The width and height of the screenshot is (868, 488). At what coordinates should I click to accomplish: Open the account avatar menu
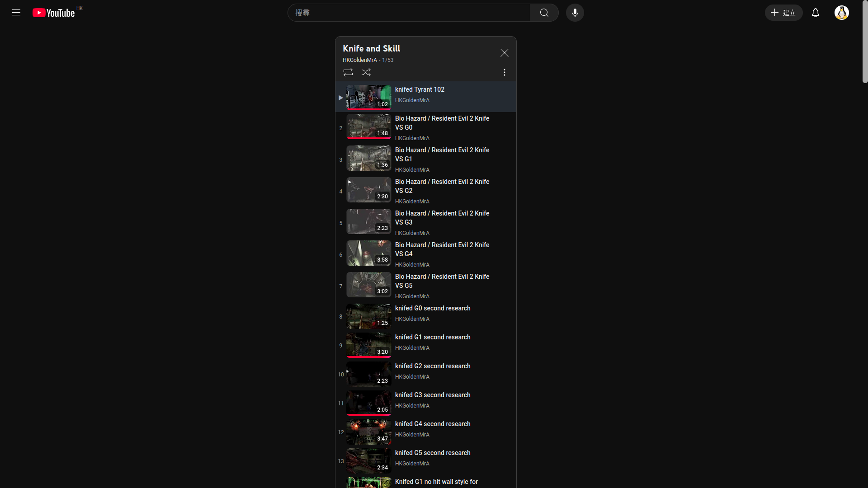(x=842, y=13)
